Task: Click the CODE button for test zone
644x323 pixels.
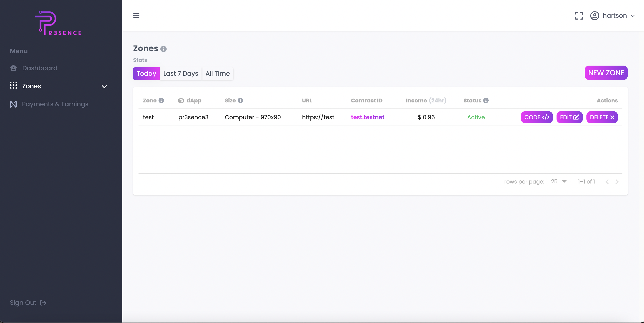Action: (x=537, y=117)
